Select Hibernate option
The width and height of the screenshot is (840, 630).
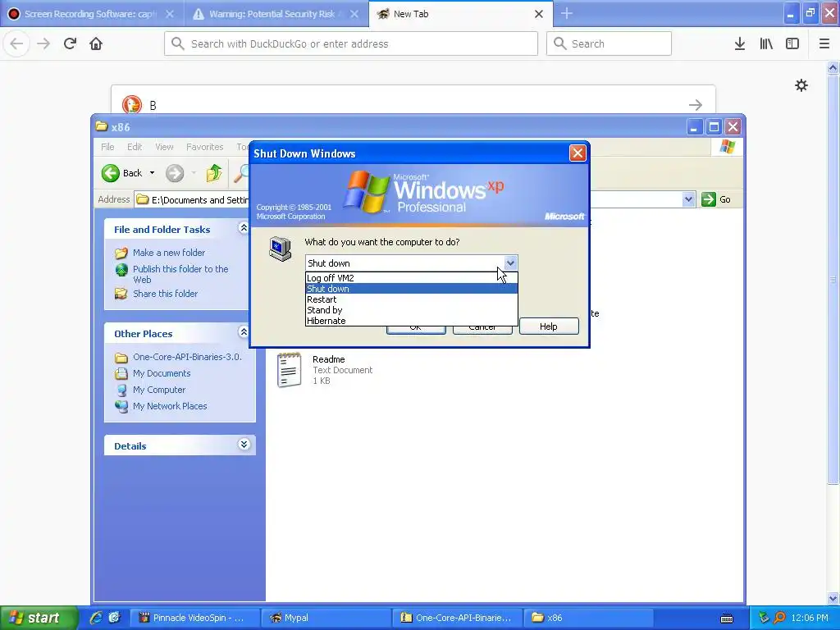411,321
